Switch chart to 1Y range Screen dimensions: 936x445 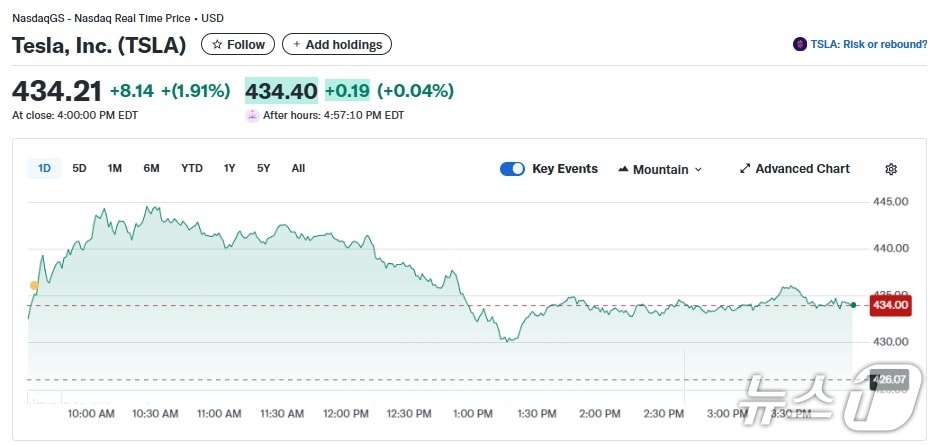230,168
